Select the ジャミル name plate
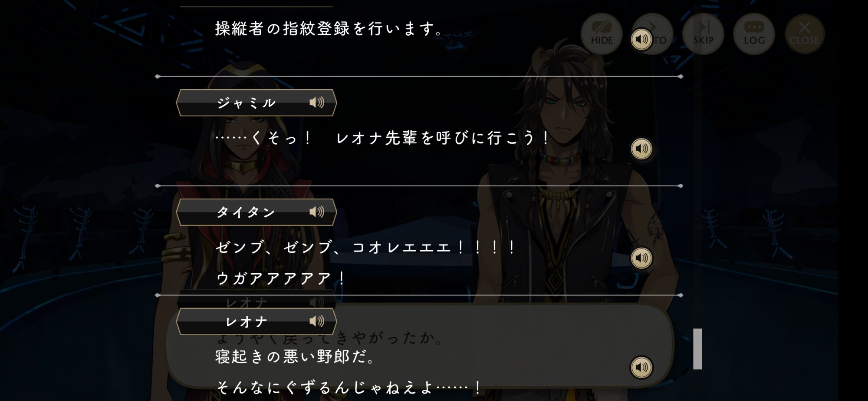868x401 pixels. point(256,103)
